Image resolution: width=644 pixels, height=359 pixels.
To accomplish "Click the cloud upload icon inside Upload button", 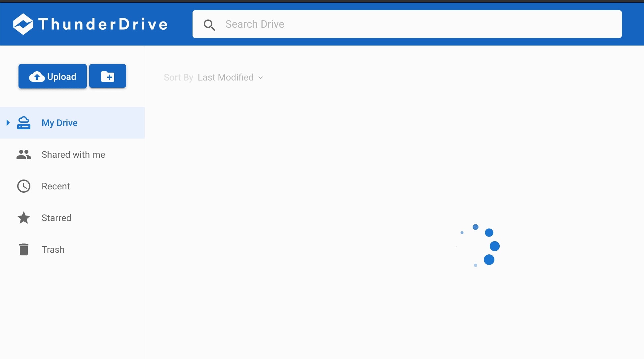I will coord(37,77).
